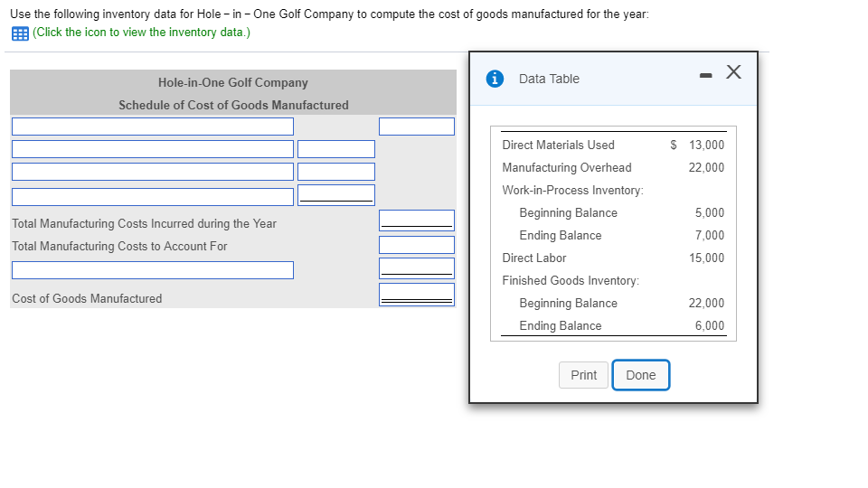Click the 'Finished Goods Inventory:' heading

click(x=571, y=281)
